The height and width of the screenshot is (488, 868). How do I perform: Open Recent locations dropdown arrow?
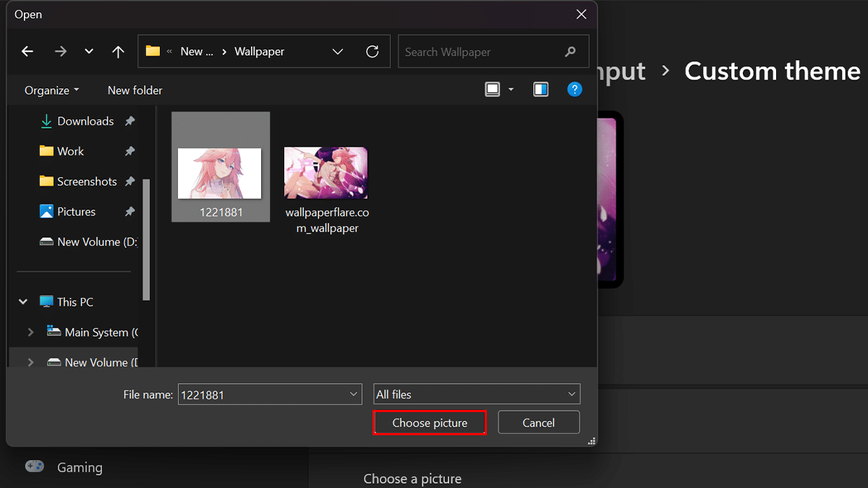click(89, 51)
